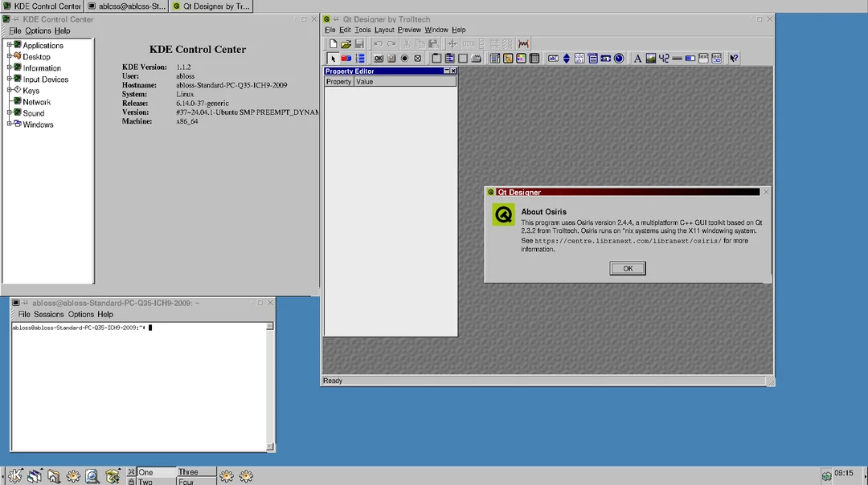868x485 pixels.
Task: Select the LCD Number widget tool
Action: pyautogui.click(x=664, y=58)
